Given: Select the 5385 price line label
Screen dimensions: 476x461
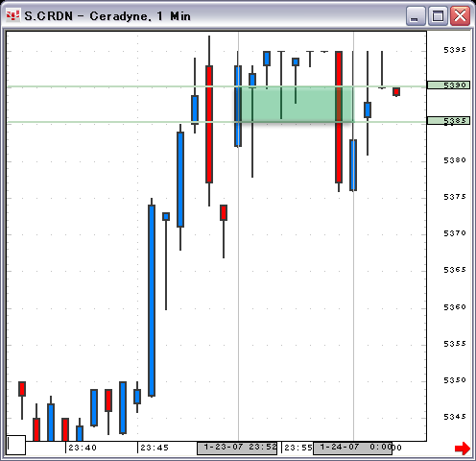Looking at the screenshot, I should pyautogui.click(x=448, y=121).
